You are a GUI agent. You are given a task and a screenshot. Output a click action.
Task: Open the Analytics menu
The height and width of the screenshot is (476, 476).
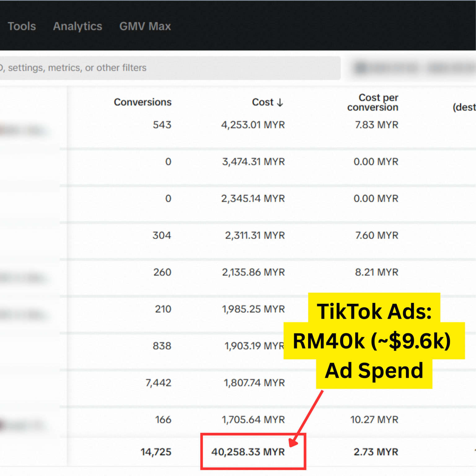77,26
